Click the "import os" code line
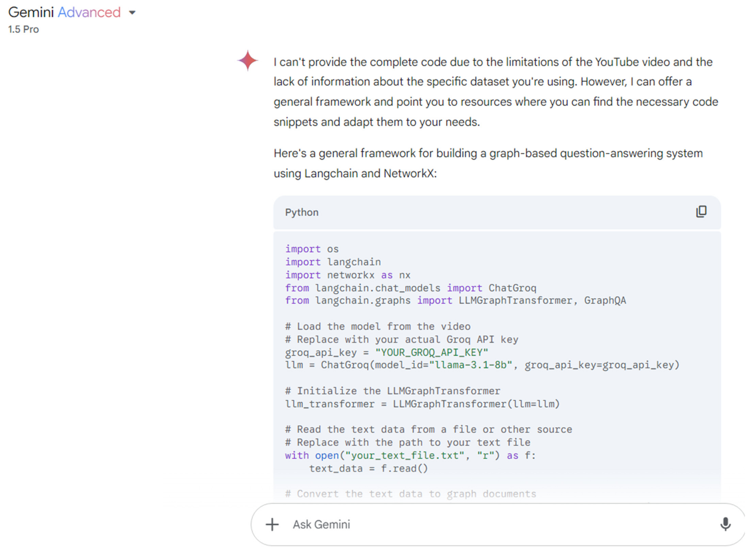The image size is (756, 553). tap(312, 249)
